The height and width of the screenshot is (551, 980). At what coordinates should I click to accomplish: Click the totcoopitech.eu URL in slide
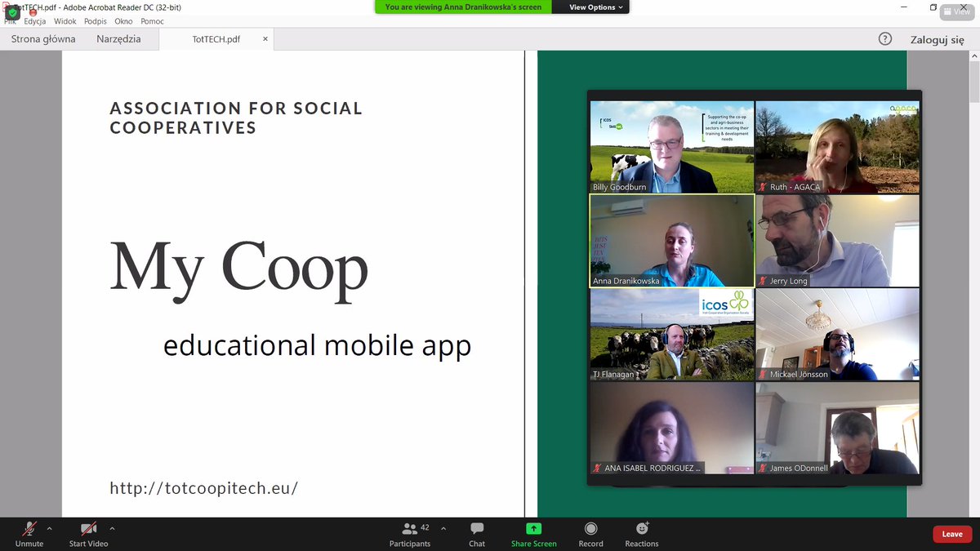pyautogui.click(x=204, y=488)
